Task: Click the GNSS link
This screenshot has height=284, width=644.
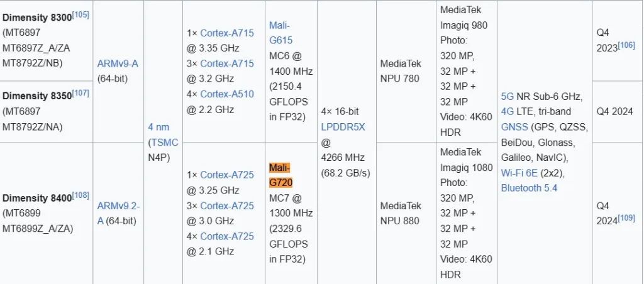Action: pos(514,127)
